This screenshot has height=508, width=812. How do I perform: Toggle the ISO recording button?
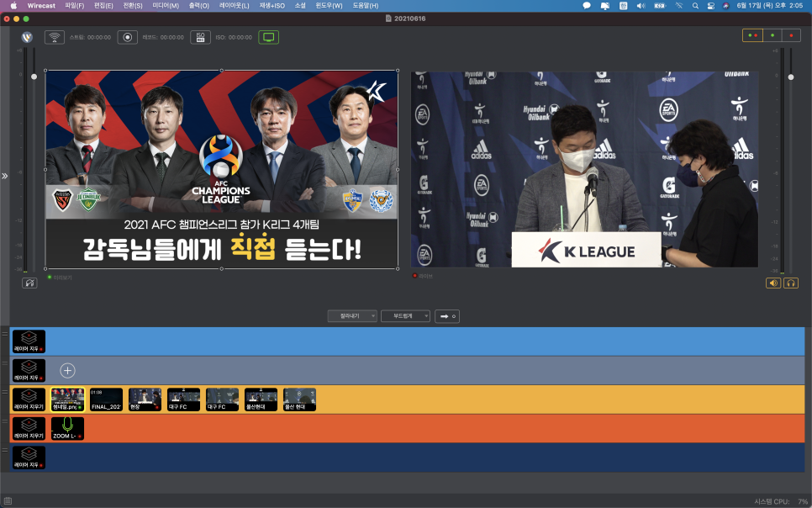click(x=200, y=37)
